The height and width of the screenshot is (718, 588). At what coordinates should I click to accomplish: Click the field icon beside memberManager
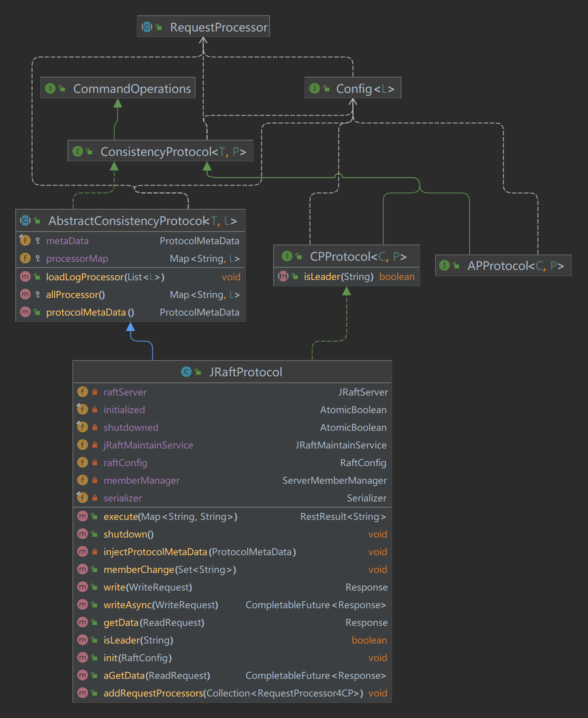[83, 480]
